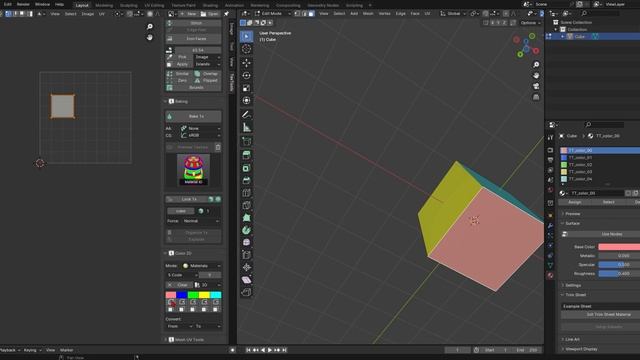Toggle the checkbox under the yellow swatch

pos(204,309)
